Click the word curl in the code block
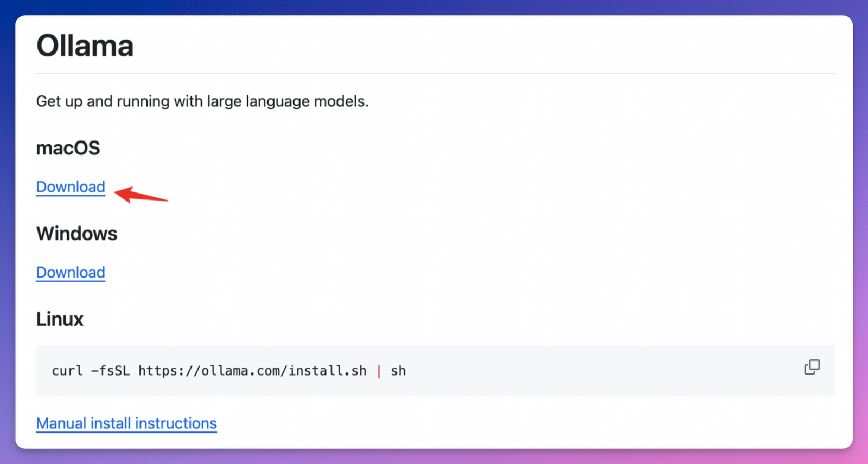This screenshot has width=868, height=464. click(67, 371)
